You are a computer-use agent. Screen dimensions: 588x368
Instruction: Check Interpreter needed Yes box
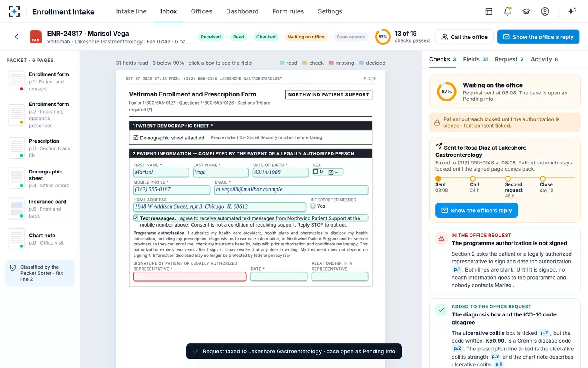point(313,206)
